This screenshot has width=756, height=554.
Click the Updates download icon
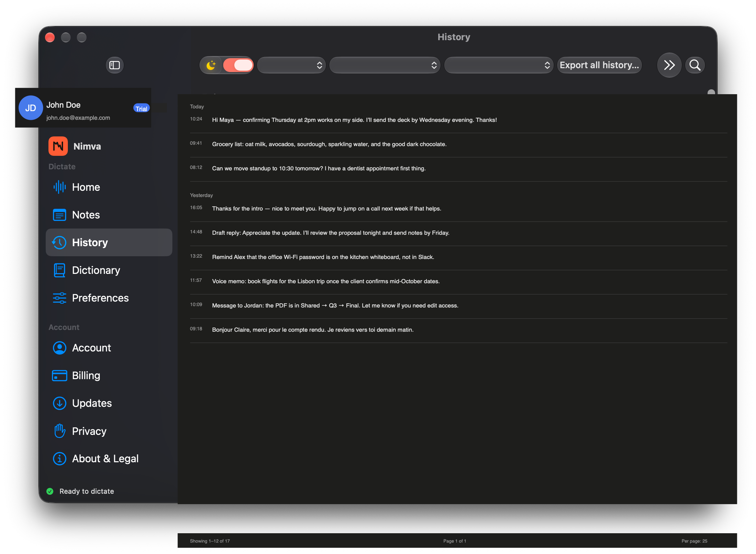click(60, 403)
